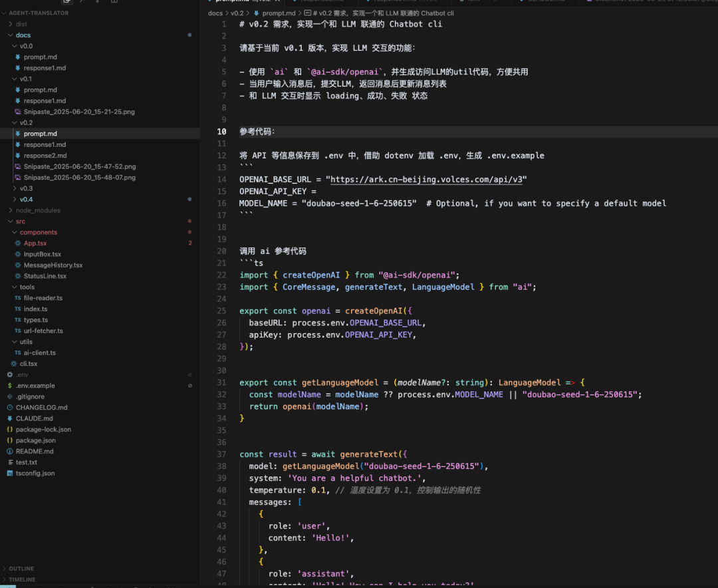Image resolution: width=718 pixels, height=588 pixels.
Task: Click the braces icon beside package-lock.json
Action: coord(9,430)
